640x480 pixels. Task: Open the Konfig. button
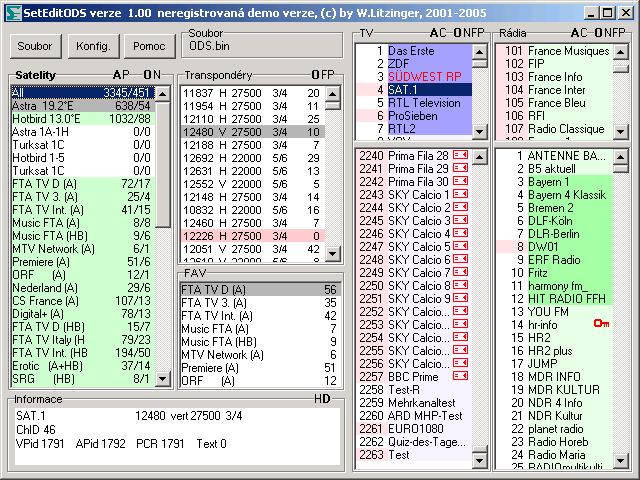[93, 46]
